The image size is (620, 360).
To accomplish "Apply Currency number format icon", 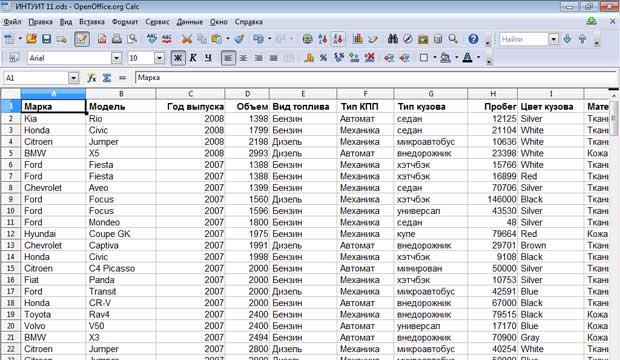I will click(309, 58).
